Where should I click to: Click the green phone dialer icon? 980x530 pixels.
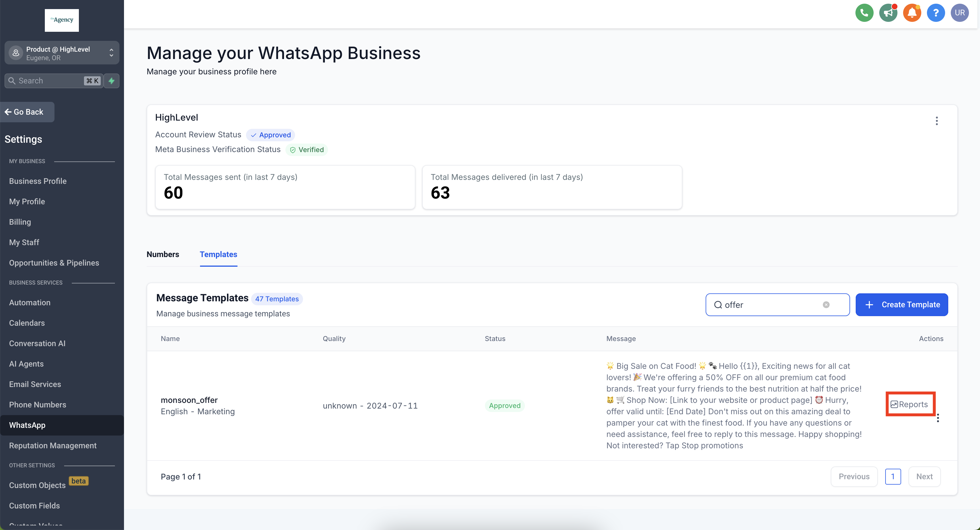tap(864, 13)
